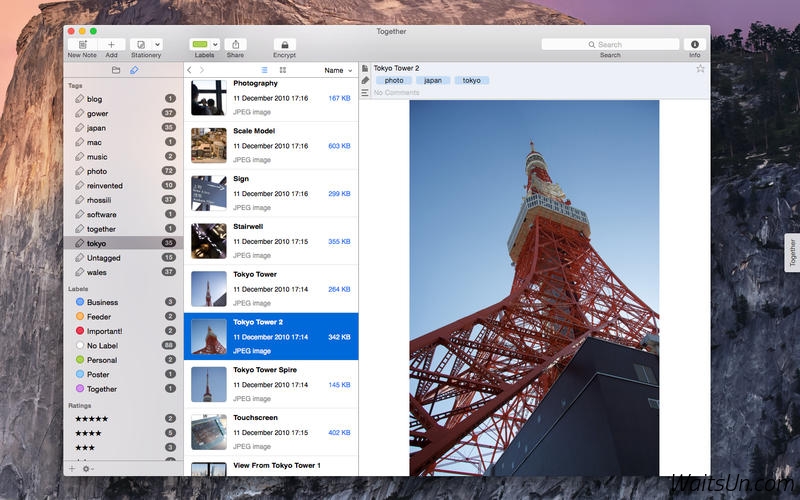
Task: Apply the green Labels button
Action: coord(200,44)
